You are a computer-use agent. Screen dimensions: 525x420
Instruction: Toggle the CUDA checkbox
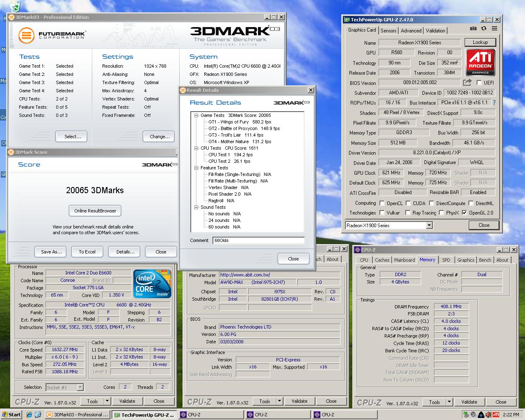[408, 203]
